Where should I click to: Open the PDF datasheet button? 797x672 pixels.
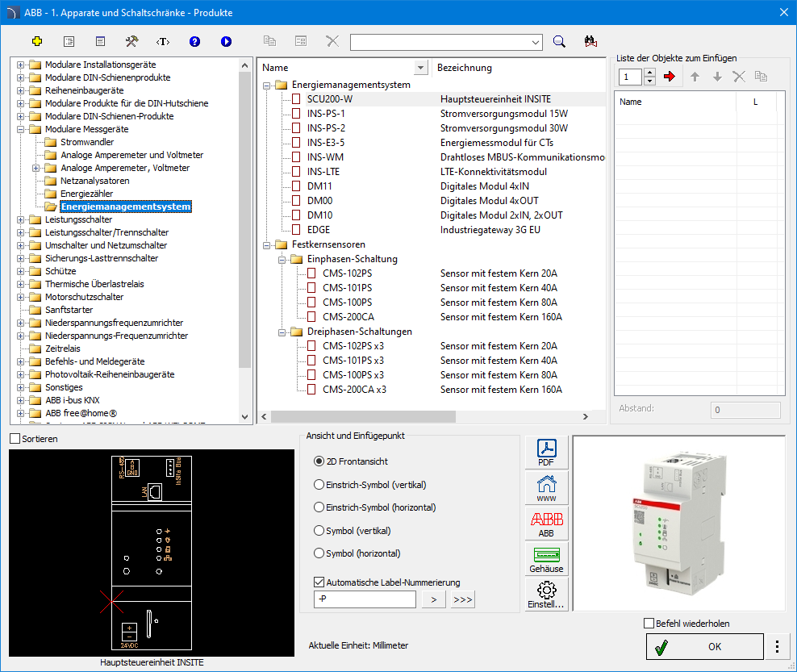[x=546, y=453]
